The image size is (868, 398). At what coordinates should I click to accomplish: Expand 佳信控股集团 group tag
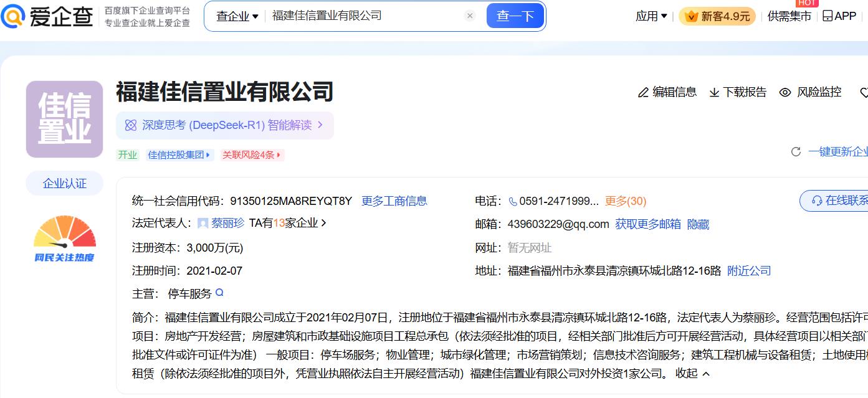(179, 155)
